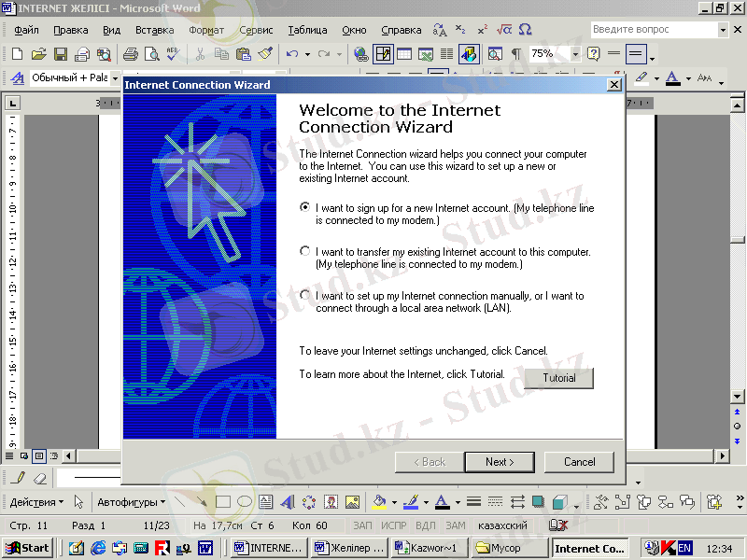Viewport: 747px width, 560px height.
Task: Click the Insert Hyperlink globe icon
Action: tap(361, 54)
